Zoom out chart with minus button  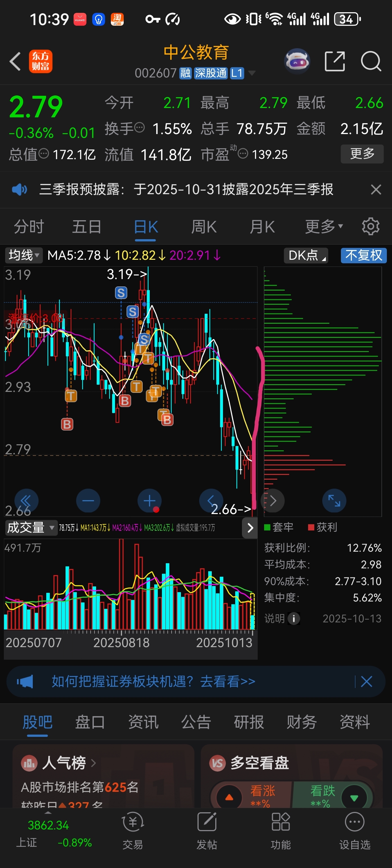click(88, 501)
